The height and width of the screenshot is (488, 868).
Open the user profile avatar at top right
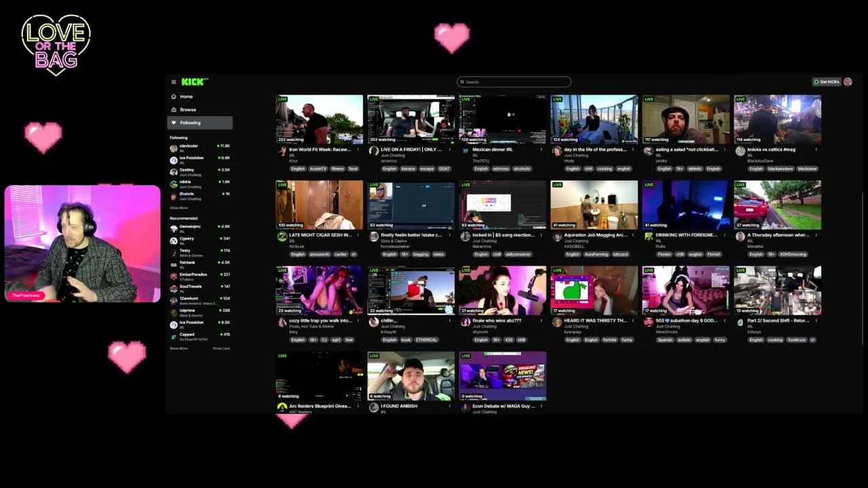[x=848, y=81]
